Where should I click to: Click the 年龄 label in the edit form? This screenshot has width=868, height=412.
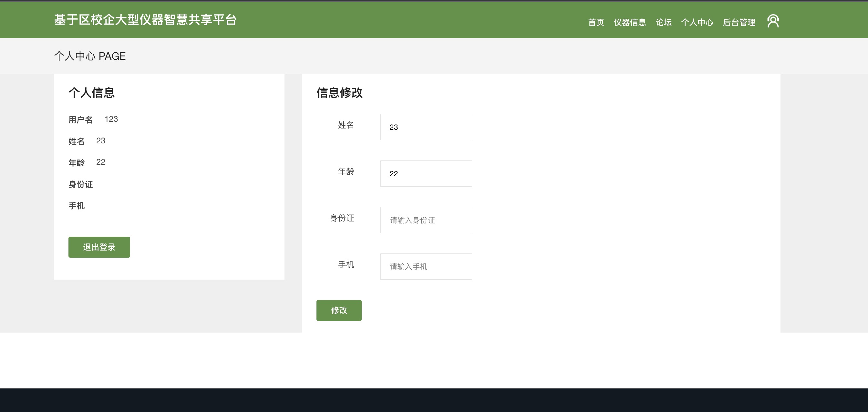pyautogui.click(x=346, y=171)
